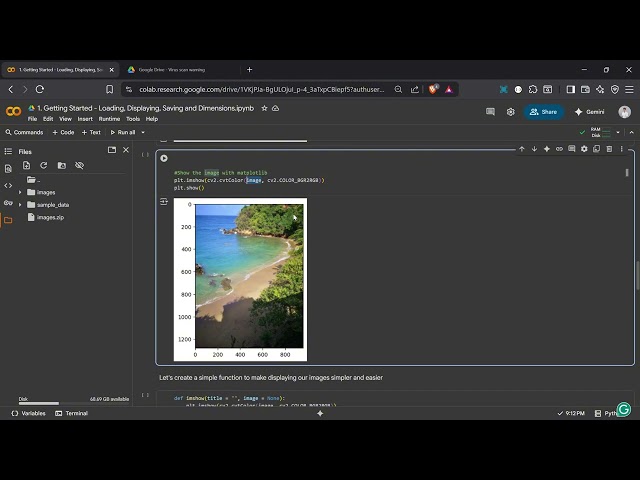
Task: Open table of contents sidebar icon
Action: (x=8, y=151)
